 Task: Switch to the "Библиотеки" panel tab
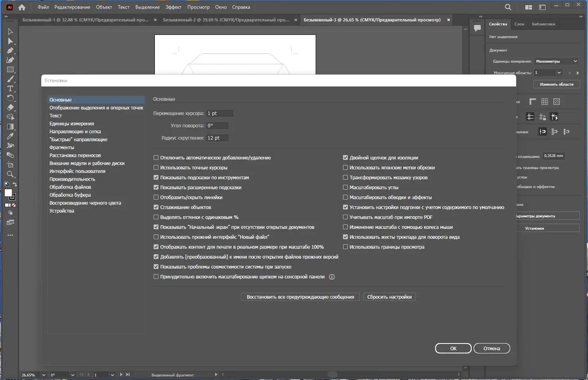pyautogui.click(x=544, y=24)
